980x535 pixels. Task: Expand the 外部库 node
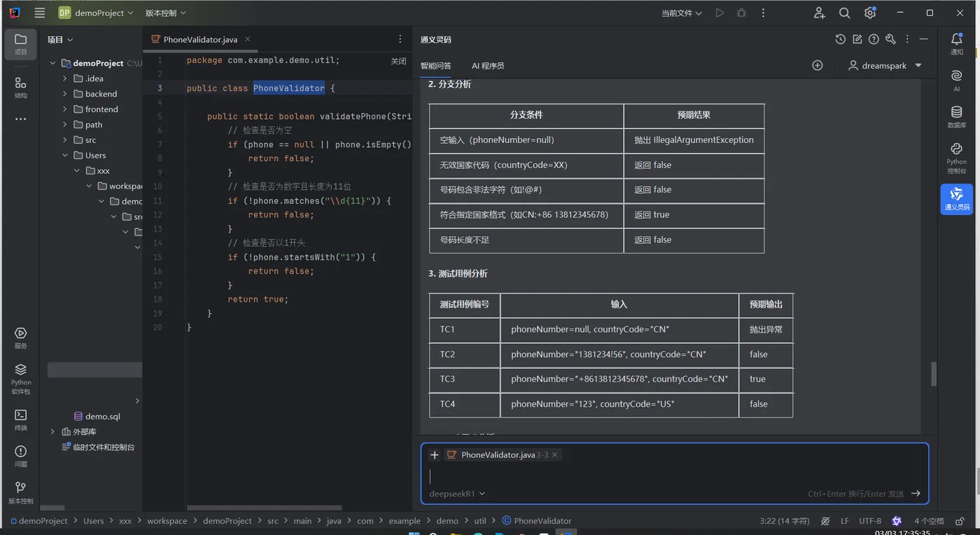[52, 431]
